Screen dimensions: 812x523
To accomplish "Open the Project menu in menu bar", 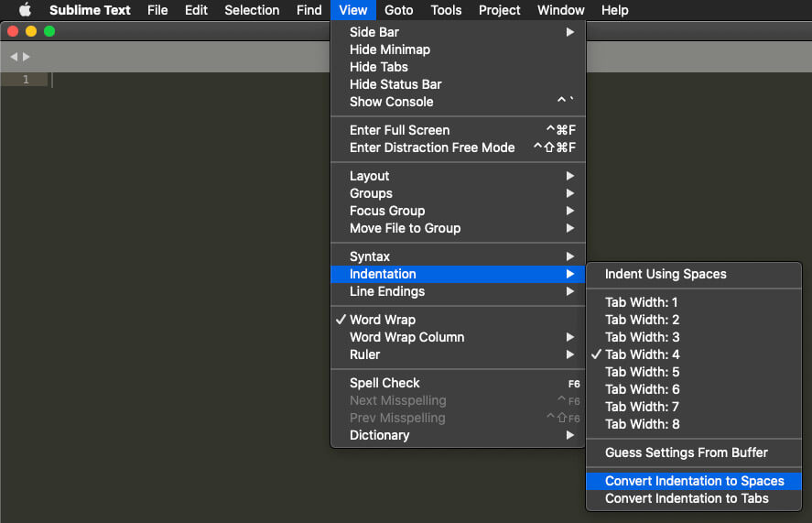I will click(x=499, y=10).
